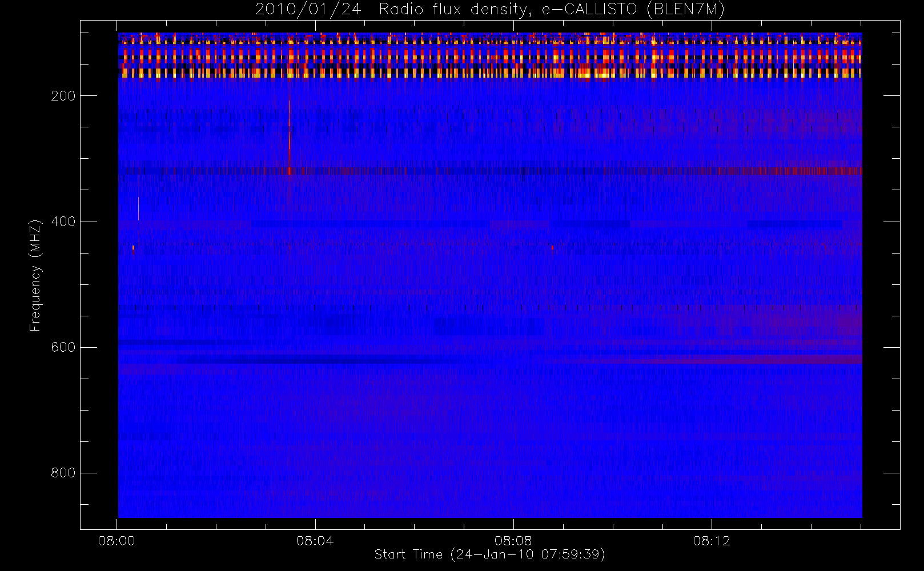Click the 08:00 time tick label
The image size is (924, 571).
point(116,541)
